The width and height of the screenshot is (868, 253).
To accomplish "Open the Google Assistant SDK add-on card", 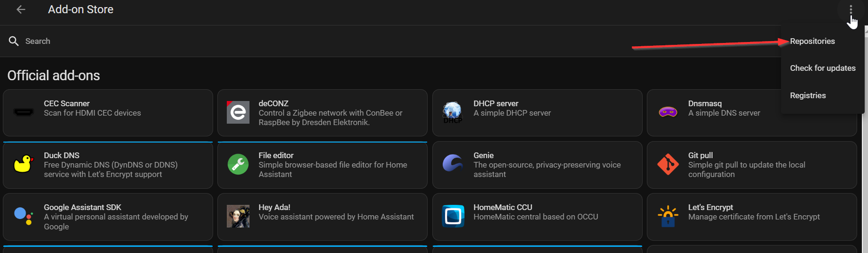I will [x=108, y=217].
